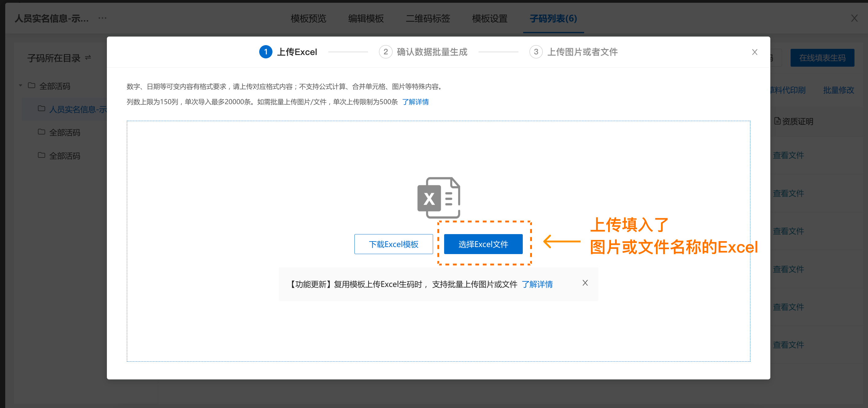Click the 料代印刷 link
The image size is (868, 408).
(788, 90)
